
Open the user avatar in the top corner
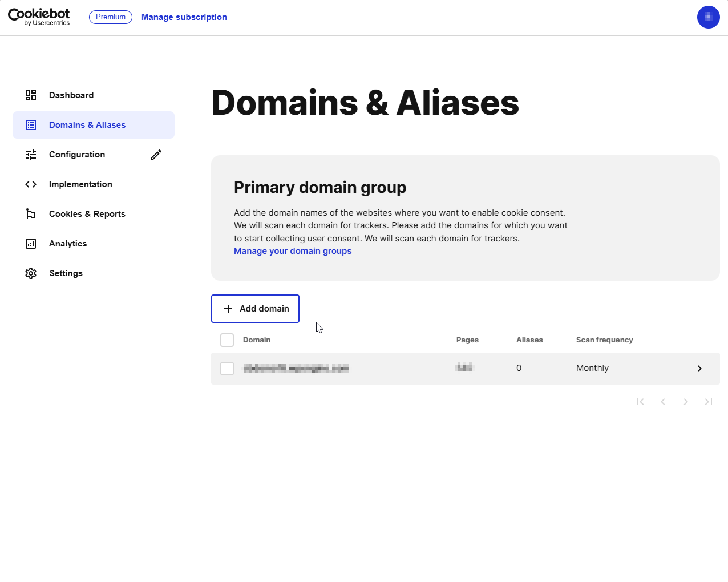pos(708,17)
